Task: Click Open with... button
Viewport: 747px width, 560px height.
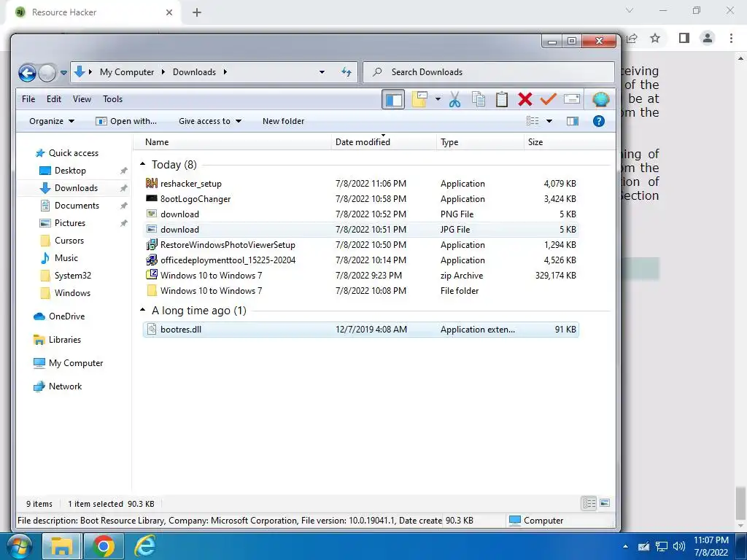Action: [126, 121]
